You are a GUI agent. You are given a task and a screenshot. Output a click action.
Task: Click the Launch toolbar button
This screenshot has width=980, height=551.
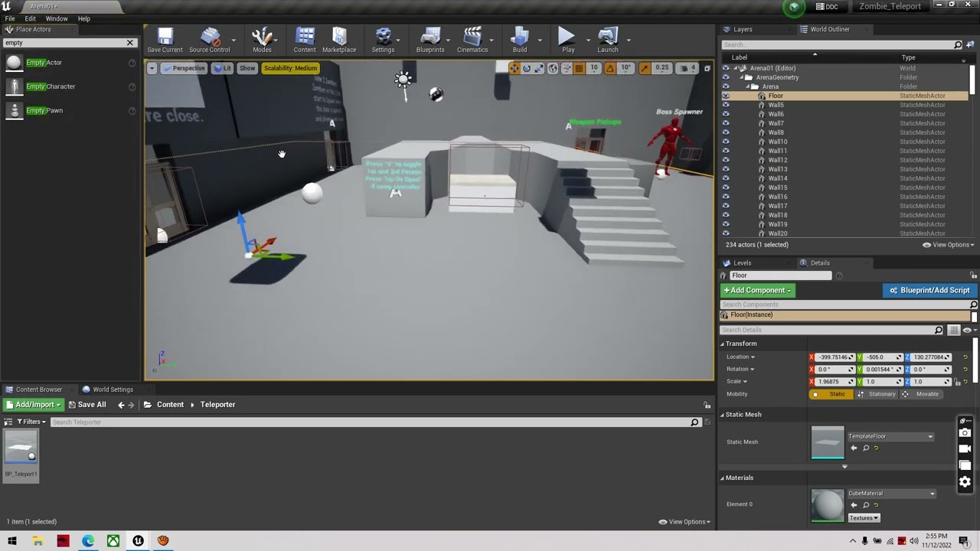[608, 40]
